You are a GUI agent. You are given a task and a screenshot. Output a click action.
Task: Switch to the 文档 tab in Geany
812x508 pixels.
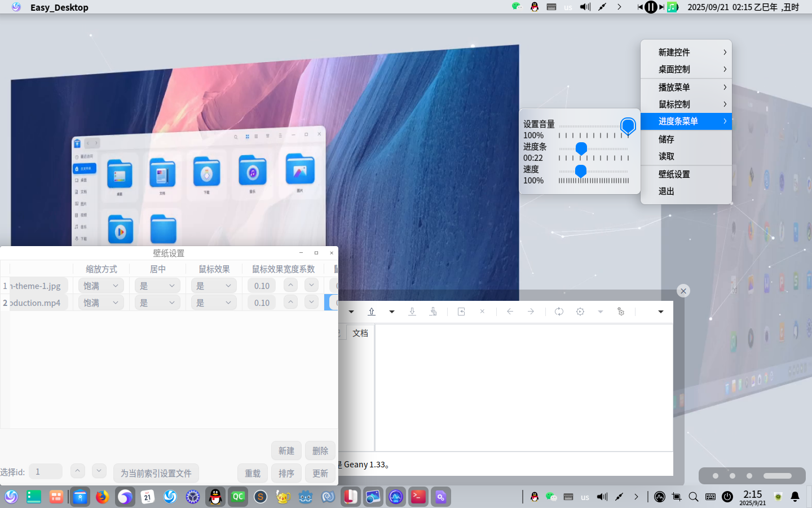360,333
